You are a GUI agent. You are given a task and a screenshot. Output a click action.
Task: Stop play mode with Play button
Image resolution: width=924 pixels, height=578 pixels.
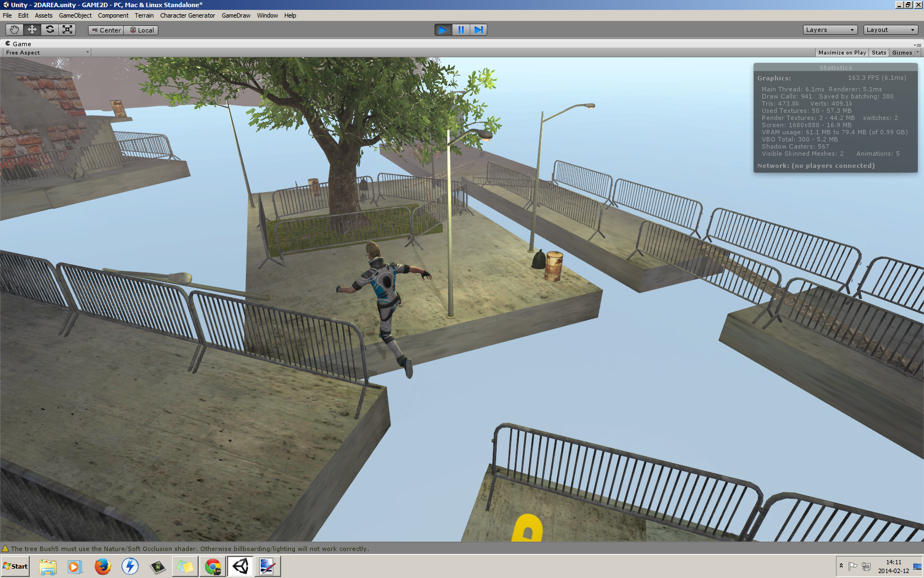(x=443, y=30)
